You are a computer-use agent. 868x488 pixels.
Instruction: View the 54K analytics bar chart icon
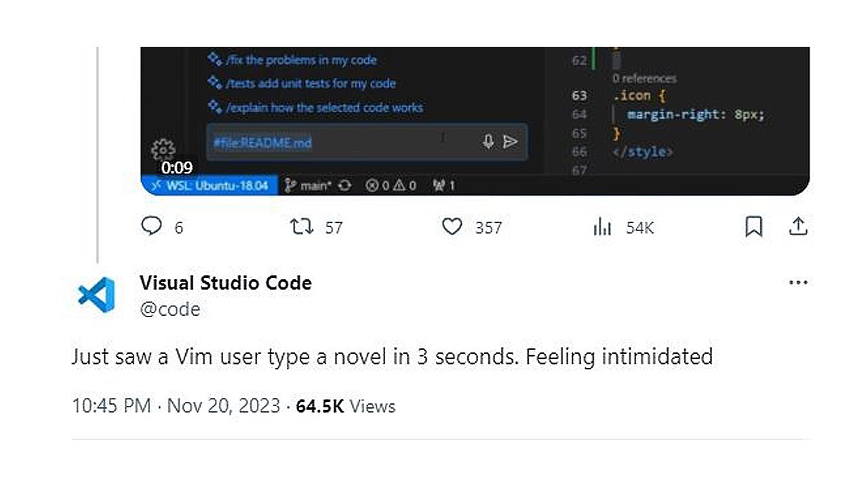pyautogui.click(x=602, y=227)
